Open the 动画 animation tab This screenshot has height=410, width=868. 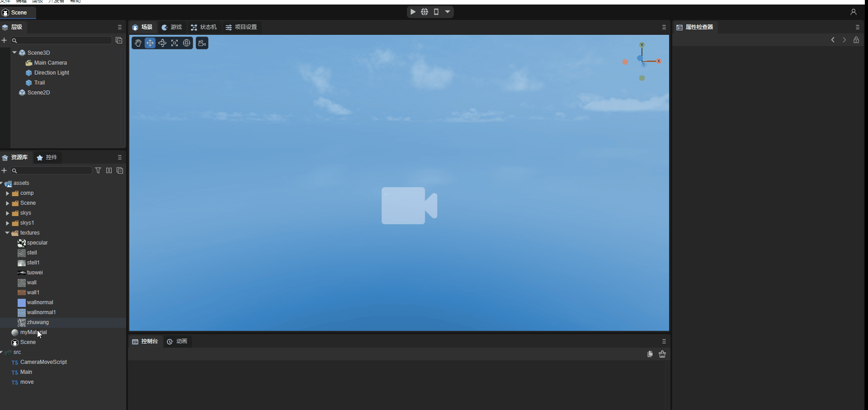(177, 341)
